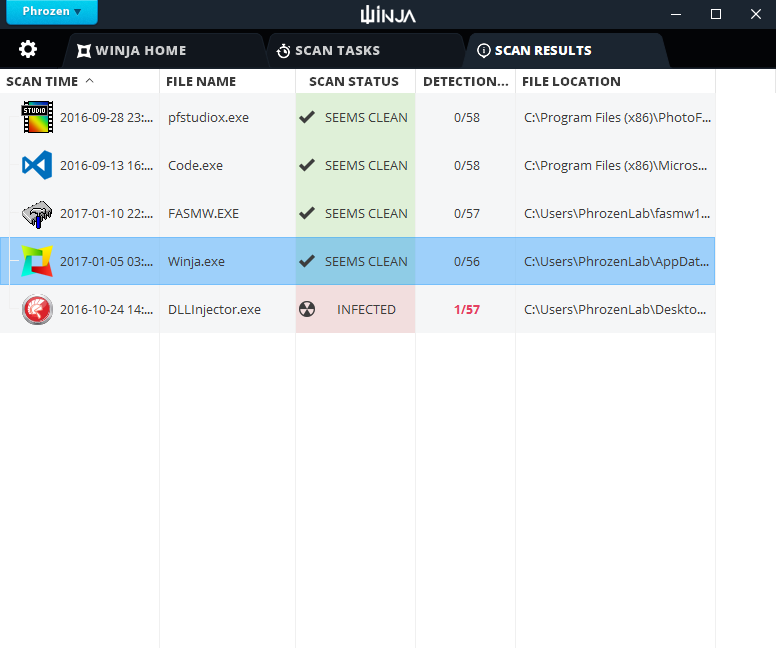Click SEEMS CLEAN status for Code.exe
776x648 pixels.
click(366, 165)
